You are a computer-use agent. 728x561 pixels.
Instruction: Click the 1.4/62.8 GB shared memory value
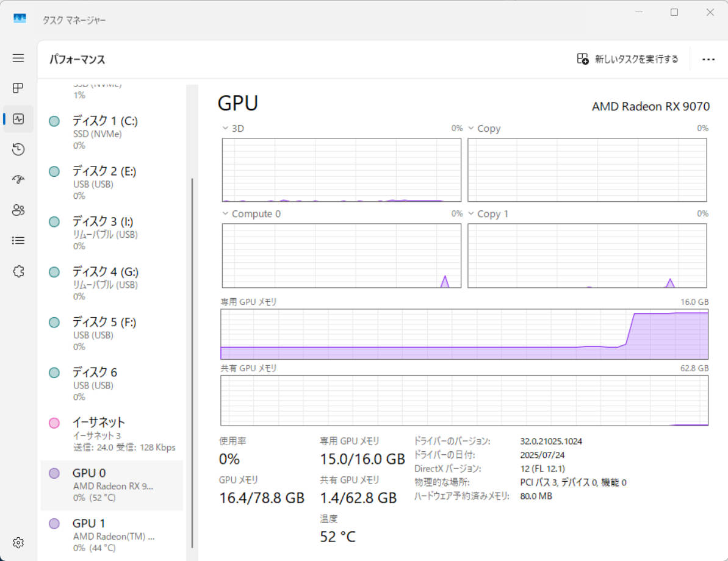point(358,498)
